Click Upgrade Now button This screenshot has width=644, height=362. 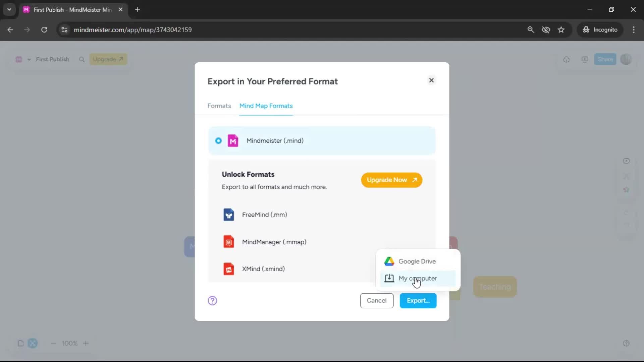391,180
